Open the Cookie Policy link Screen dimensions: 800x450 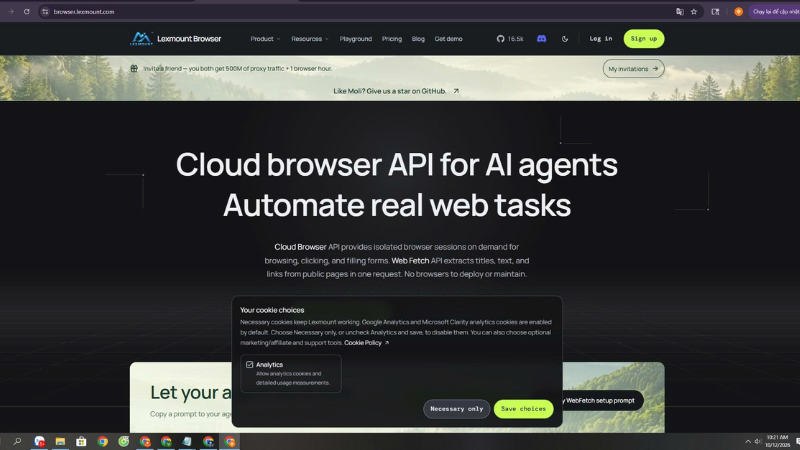(366, 343)
